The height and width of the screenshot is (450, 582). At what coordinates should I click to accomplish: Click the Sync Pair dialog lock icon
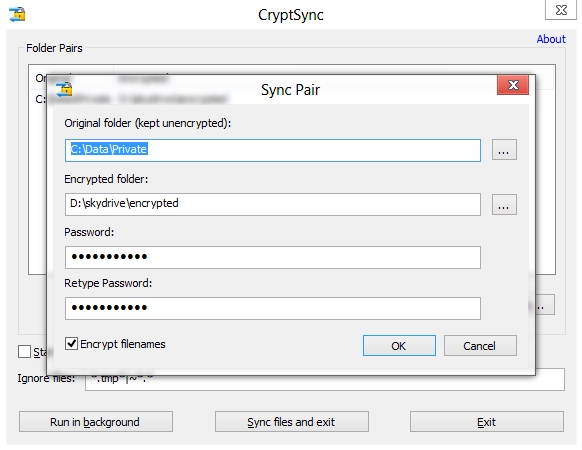click(x=64, y=89)
